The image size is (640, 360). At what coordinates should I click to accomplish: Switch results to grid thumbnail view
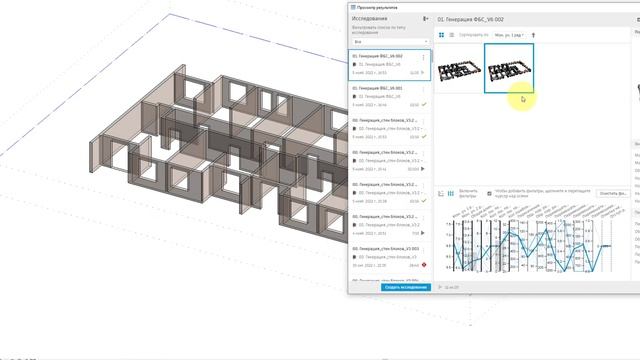coord(441,35)
